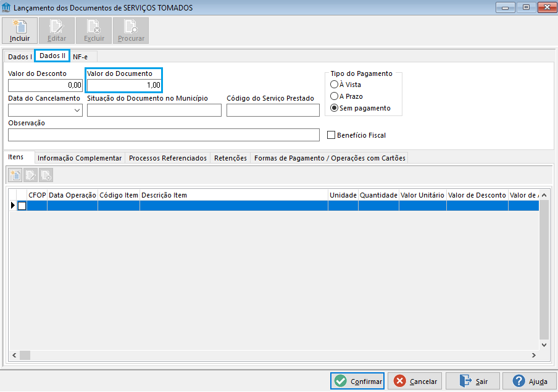The image size is (558, 392).
Task: Click the Sair button
Action: 473,382
